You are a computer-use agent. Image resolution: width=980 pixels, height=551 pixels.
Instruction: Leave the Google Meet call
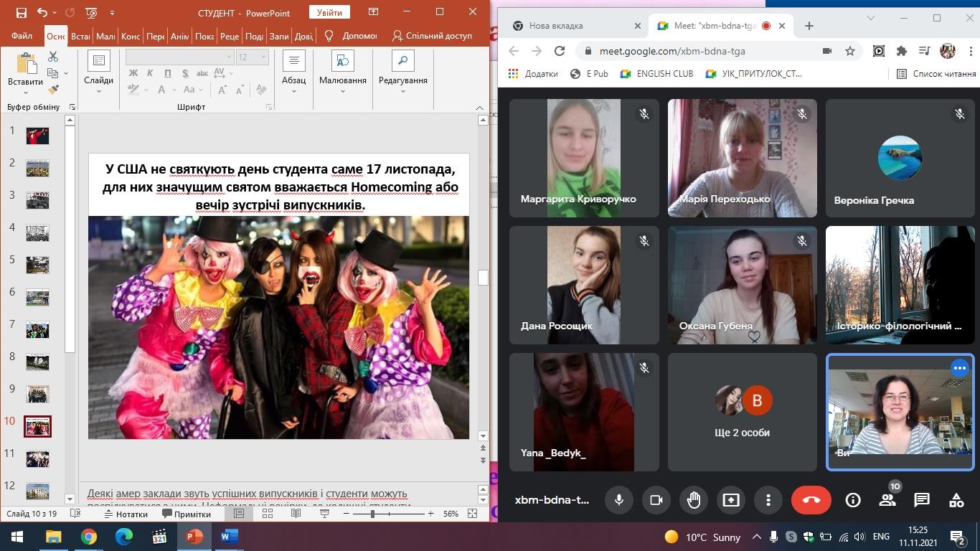click(x=811, y=500)
